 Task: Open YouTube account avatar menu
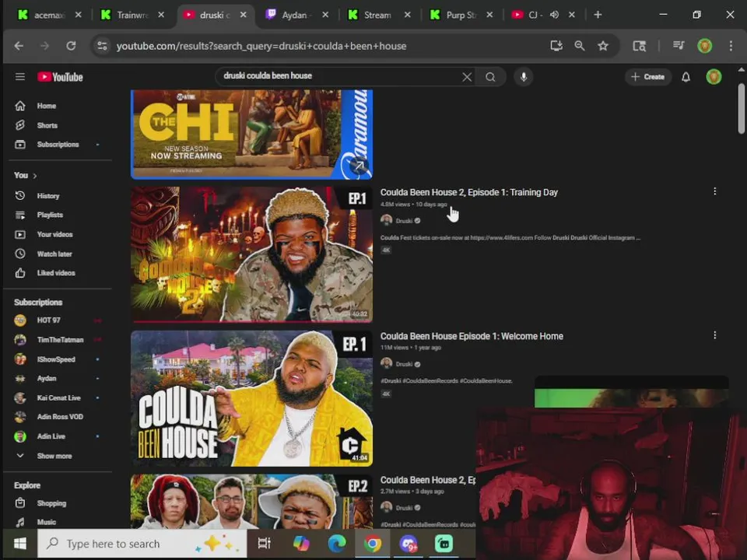click(x=714, y=77)
